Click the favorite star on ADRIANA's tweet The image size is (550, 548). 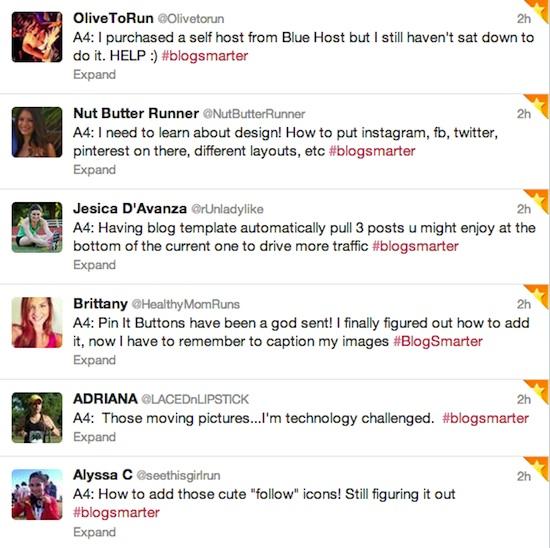pyautogui.click(x=539, y=390)
